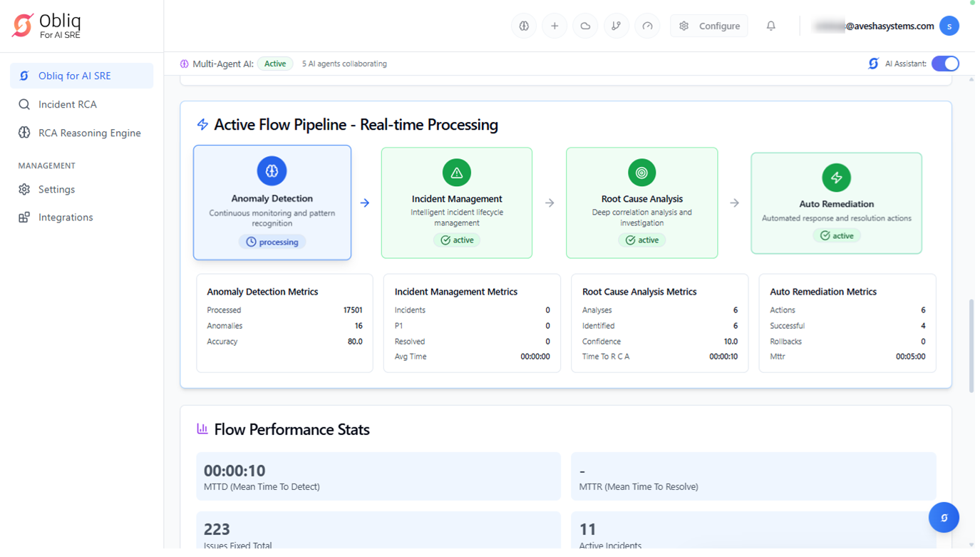The height and width of the screenshot is (557, 980).
Task: Click the Configure button
Action: click(709, 26)
